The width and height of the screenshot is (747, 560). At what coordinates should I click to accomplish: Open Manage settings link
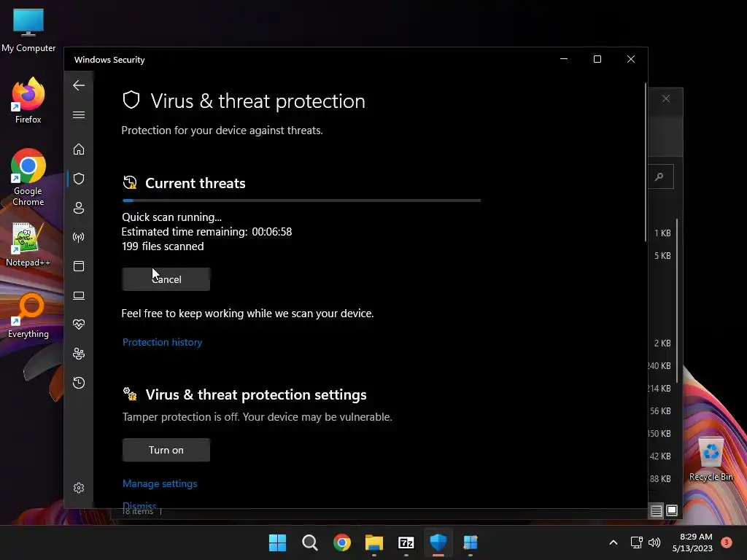point(160,483)
